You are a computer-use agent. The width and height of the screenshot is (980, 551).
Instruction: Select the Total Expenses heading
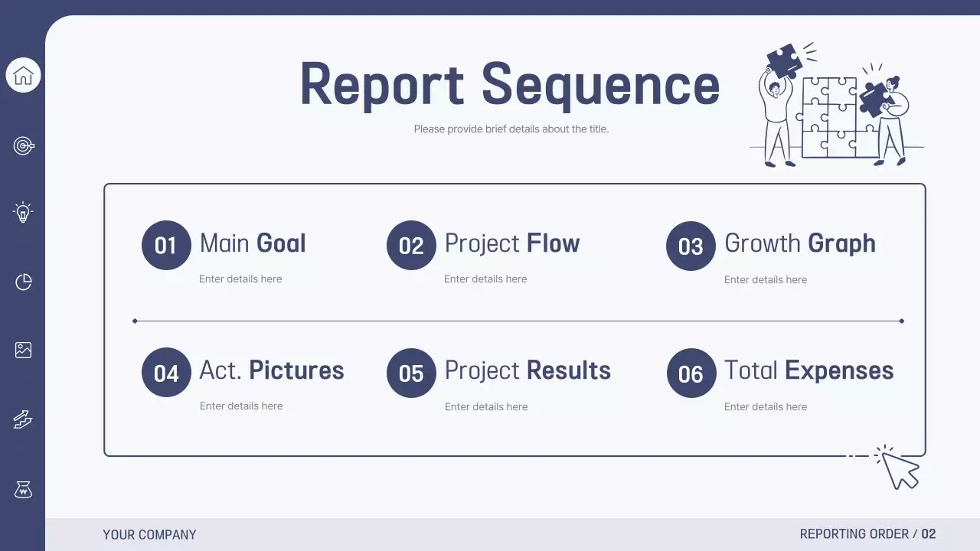[808, 370]
